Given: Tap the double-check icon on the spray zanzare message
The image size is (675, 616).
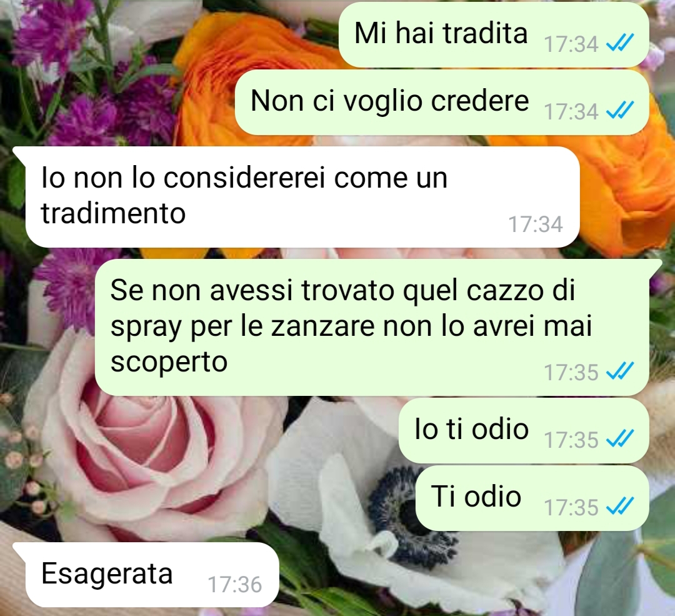Looking at the screenshot, I should (620, 371).
